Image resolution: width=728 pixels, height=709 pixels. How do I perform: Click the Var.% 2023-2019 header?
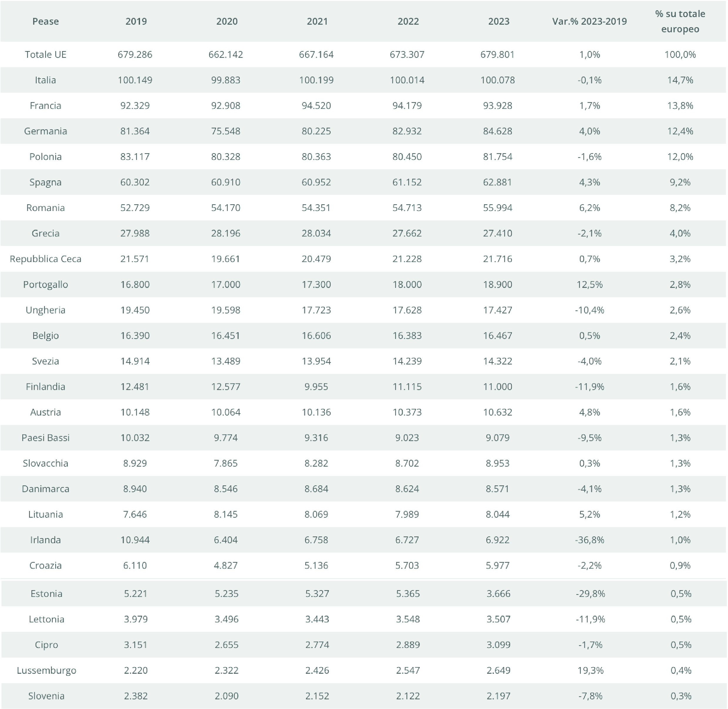coord(589,21)
